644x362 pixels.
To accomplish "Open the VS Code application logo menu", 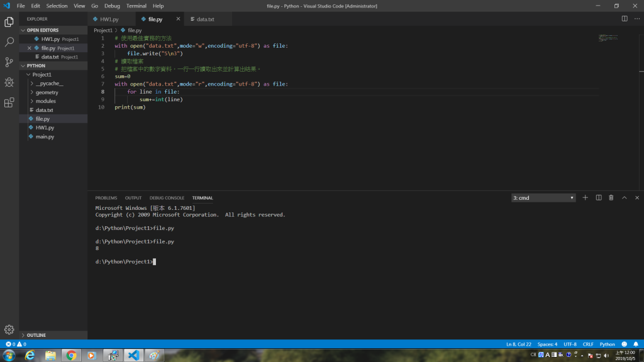I will [6, 6].
